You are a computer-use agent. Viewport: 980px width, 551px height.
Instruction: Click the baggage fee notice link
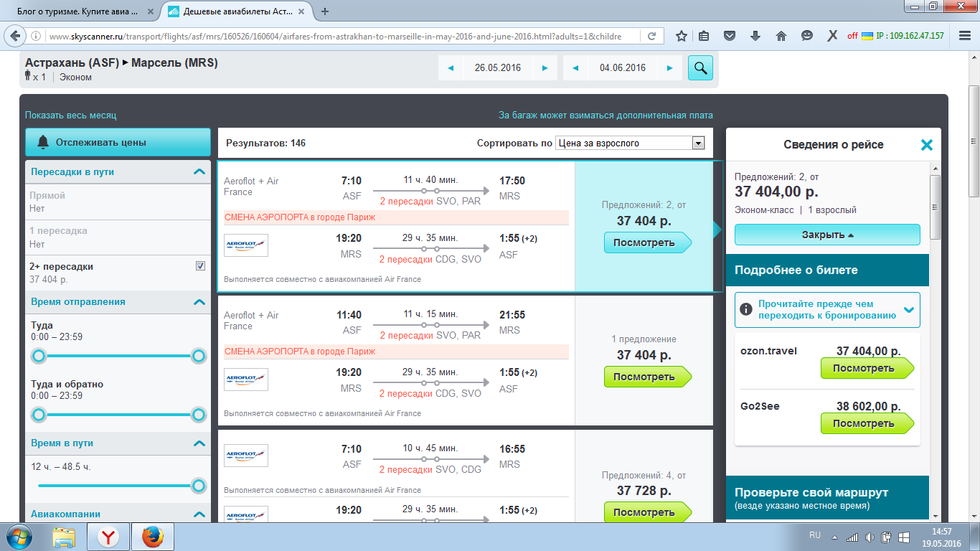606,115
